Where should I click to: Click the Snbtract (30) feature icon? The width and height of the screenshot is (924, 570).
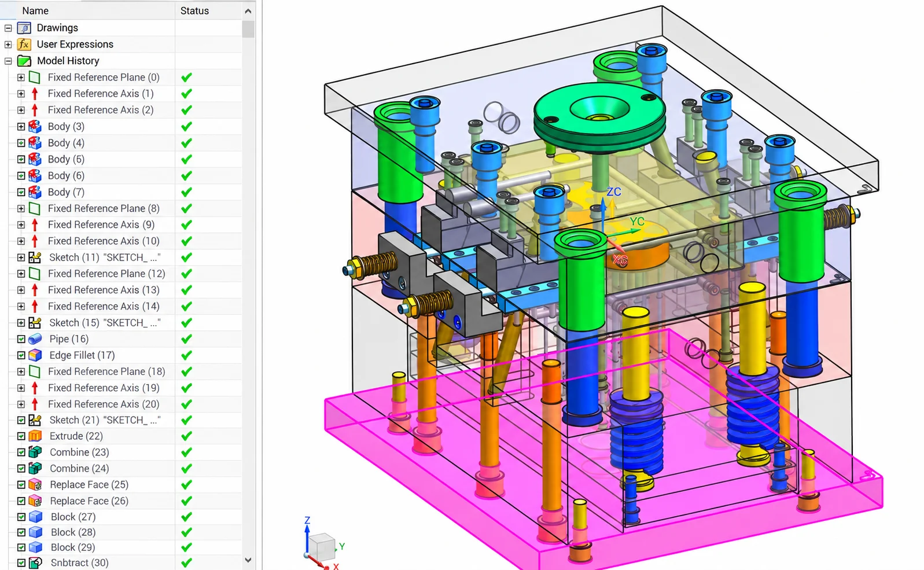[x=35, y=562]
